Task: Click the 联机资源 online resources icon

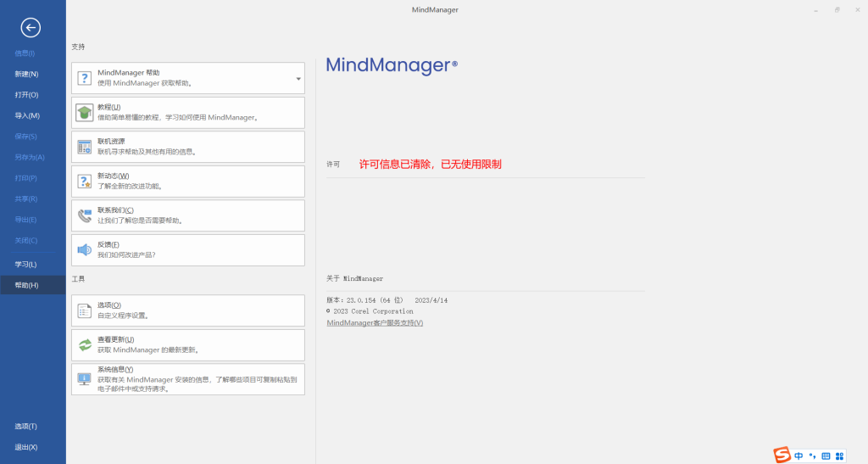Action: coord(84,147)
